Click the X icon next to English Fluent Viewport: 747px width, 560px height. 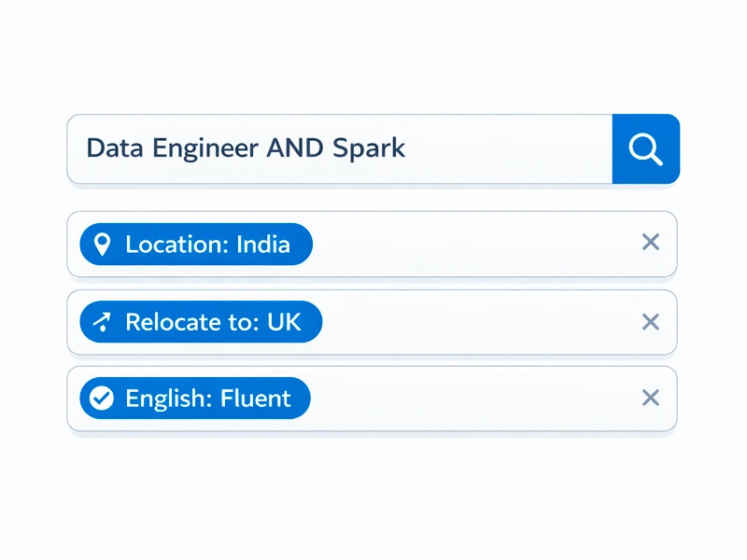651,398
